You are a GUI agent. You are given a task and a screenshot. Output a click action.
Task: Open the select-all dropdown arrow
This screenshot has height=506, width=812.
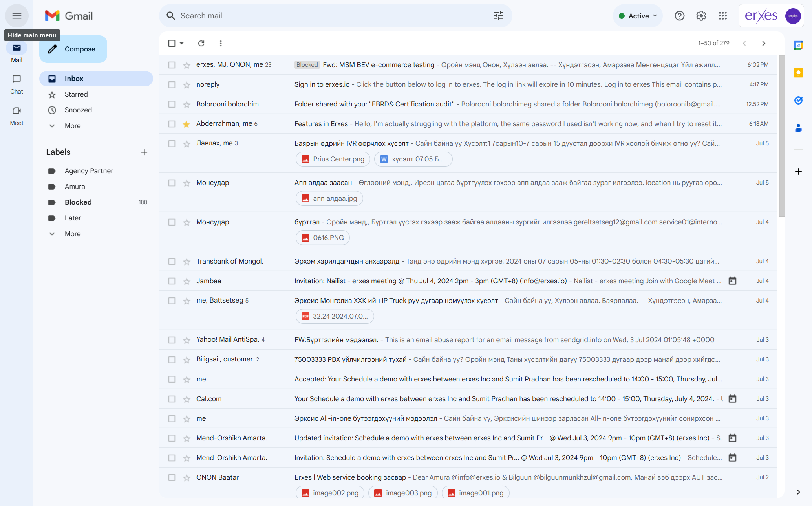[182, 43]
